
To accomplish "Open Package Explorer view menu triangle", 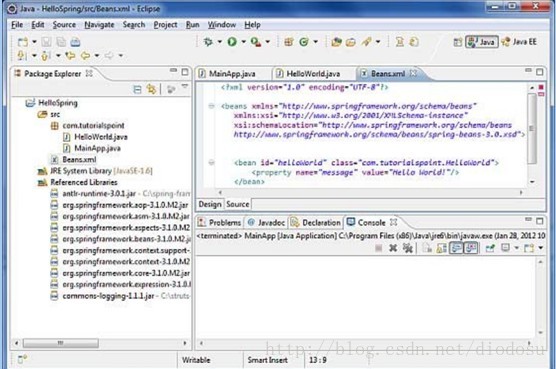I will click(x=185, y=86).
